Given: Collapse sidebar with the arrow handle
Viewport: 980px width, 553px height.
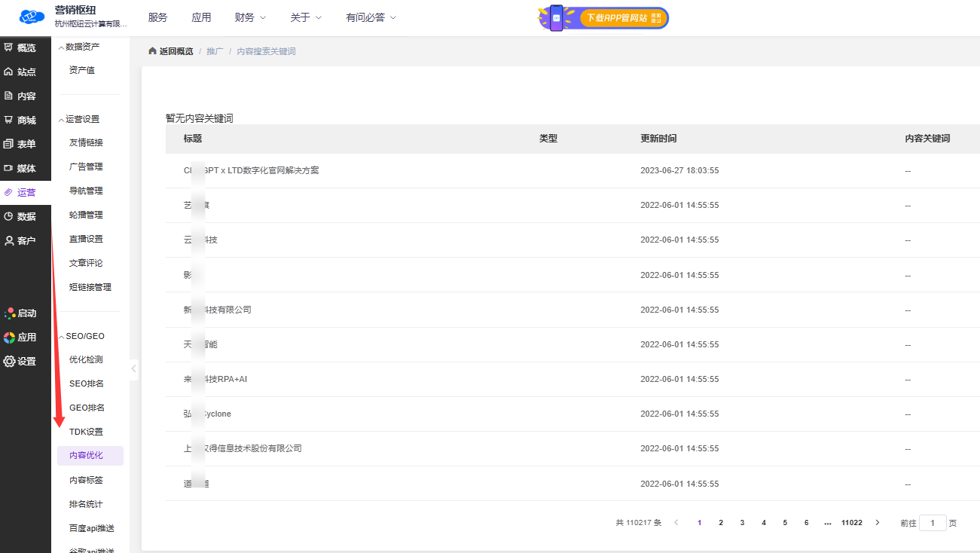Looking at the screenshot, I should coord(134,368).
